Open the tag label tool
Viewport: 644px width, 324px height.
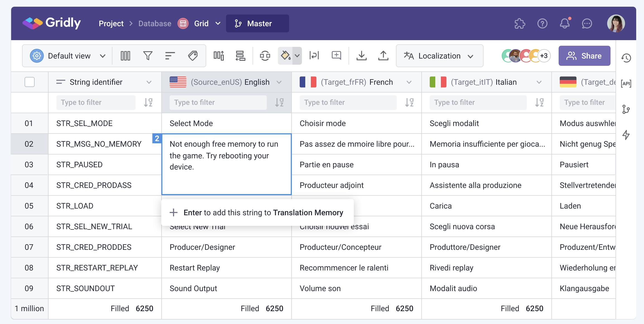[x=193, y=56]
